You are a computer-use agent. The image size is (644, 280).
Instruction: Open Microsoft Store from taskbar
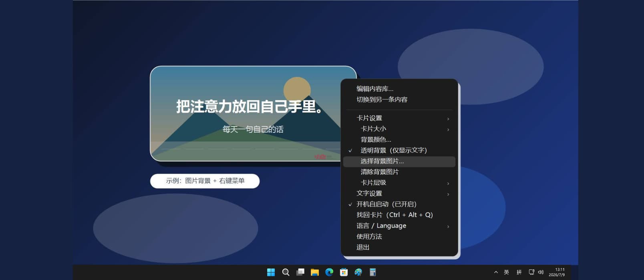pyautogui.click(x=344, y=272)
